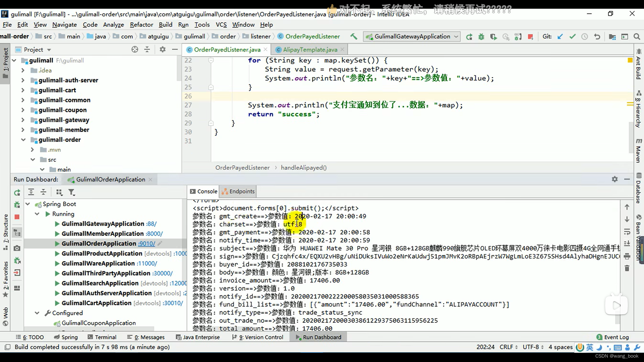644x362 pixels.
Task: Close the GulimallOrderApplication dashboard tab
Action: tap(150, 180)
